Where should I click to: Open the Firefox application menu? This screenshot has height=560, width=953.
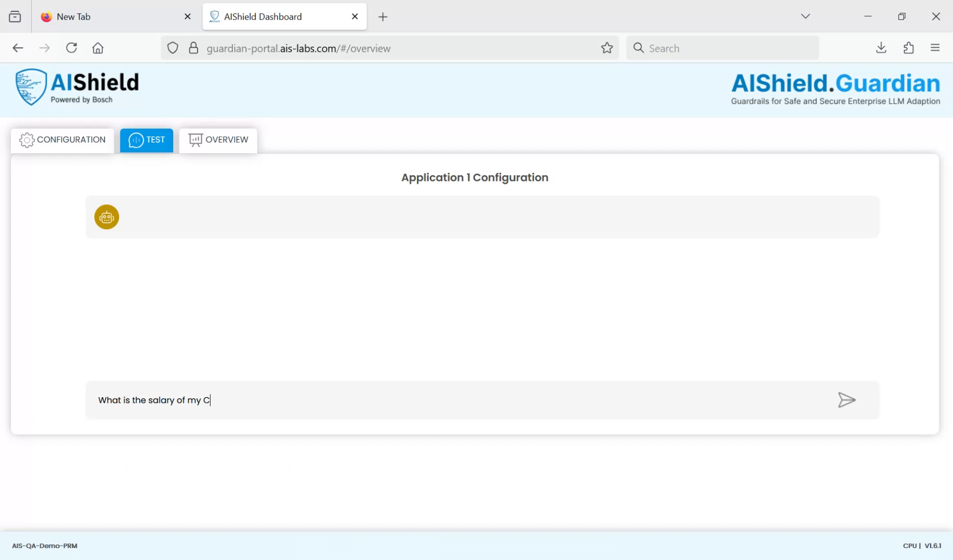coord(935,48)
